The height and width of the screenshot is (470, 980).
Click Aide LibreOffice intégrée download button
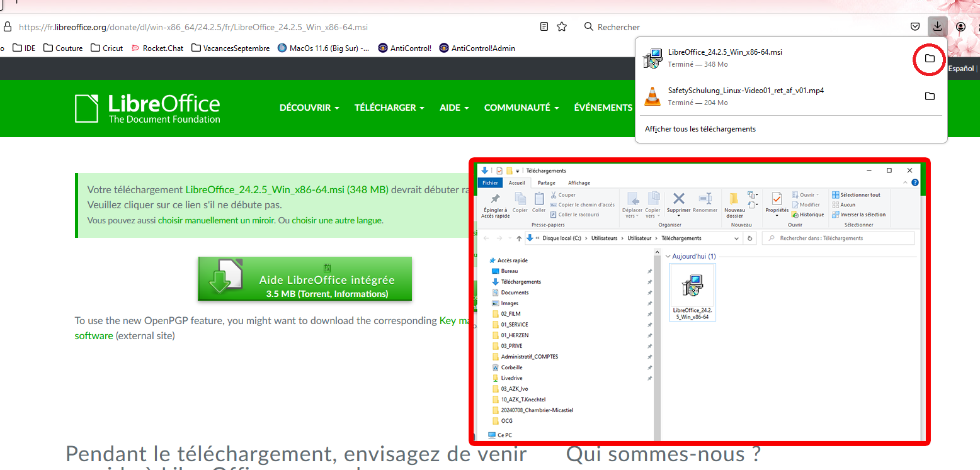(305, 279)
